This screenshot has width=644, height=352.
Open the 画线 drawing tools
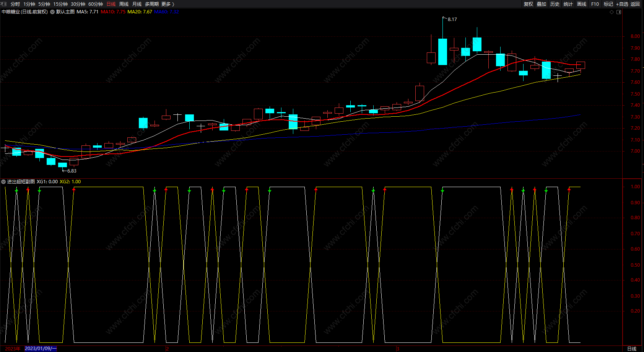[582, 4]
